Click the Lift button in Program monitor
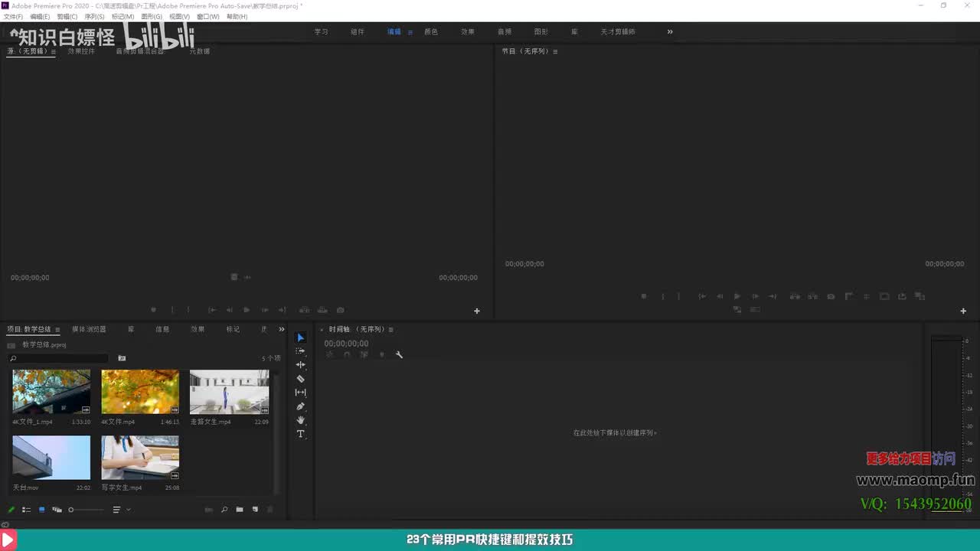Viewport: 980px width, 551px height. tap(795, 296)
